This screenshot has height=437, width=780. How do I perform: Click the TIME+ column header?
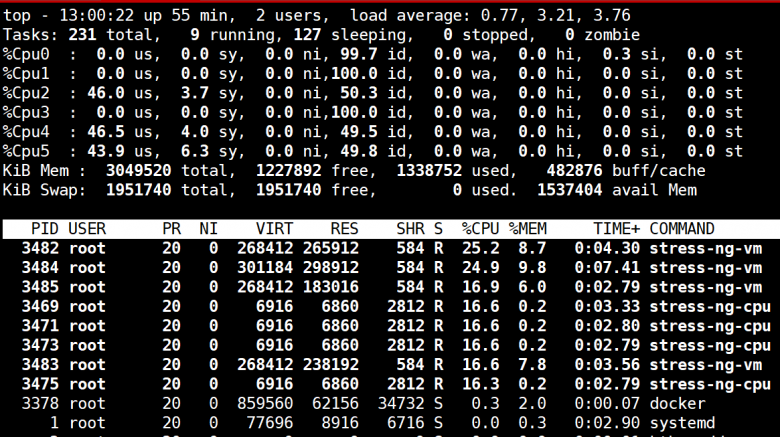[x=616, y=228]
